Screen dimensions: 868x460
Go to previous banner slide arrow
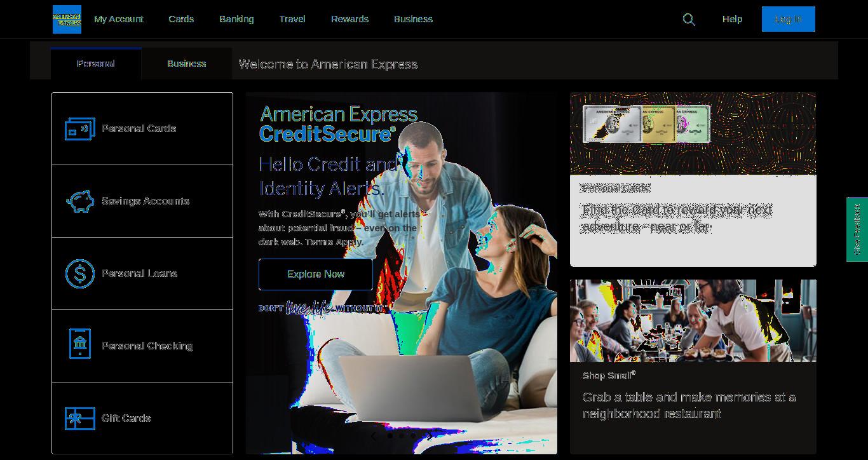tap(373, 436)
